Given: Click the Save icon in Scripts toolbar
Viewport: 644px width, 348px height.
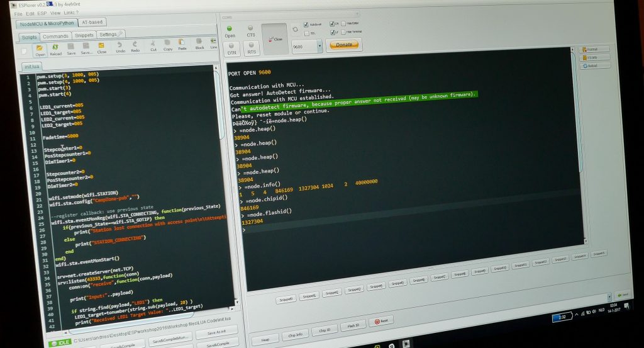Looking at the screenshot, I should (71, 49).
